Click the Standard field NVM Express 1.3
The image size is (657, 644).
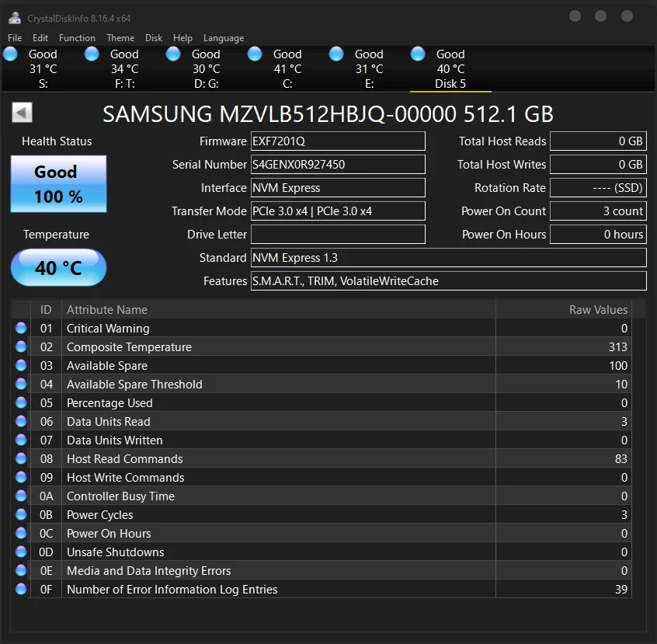point(448,257)
